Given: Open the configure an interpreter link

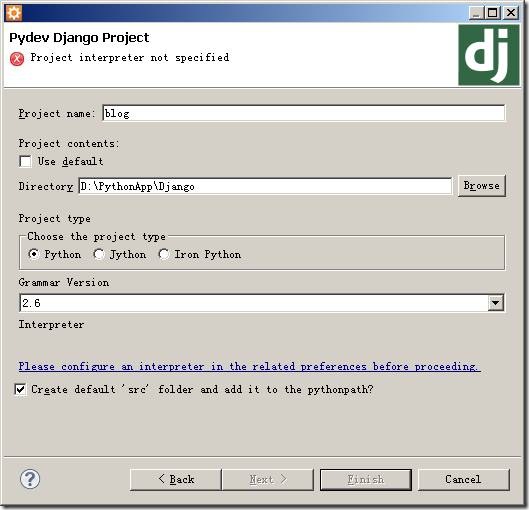Looking at the screenshot, I should point(249,366).
